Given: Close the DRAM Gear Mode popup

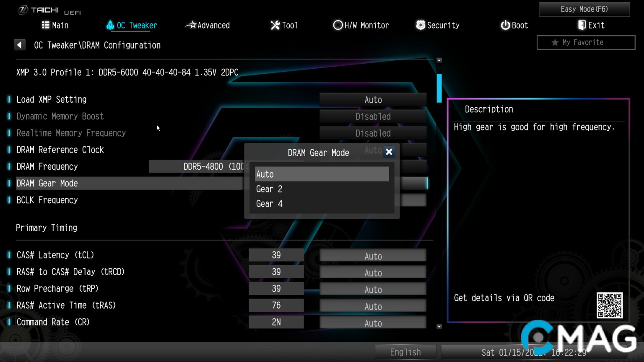Looking at the screenshot, I should (389, 152).
